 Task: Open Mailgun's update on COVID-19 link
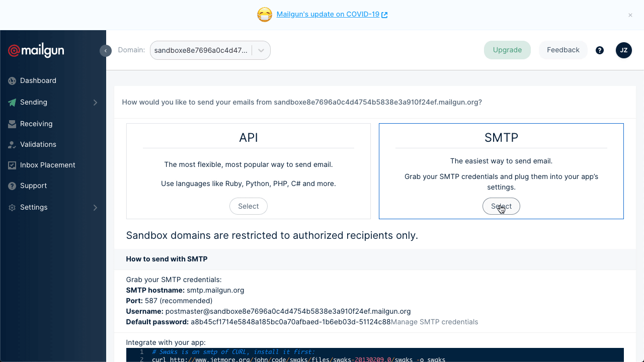click(328, 15)
